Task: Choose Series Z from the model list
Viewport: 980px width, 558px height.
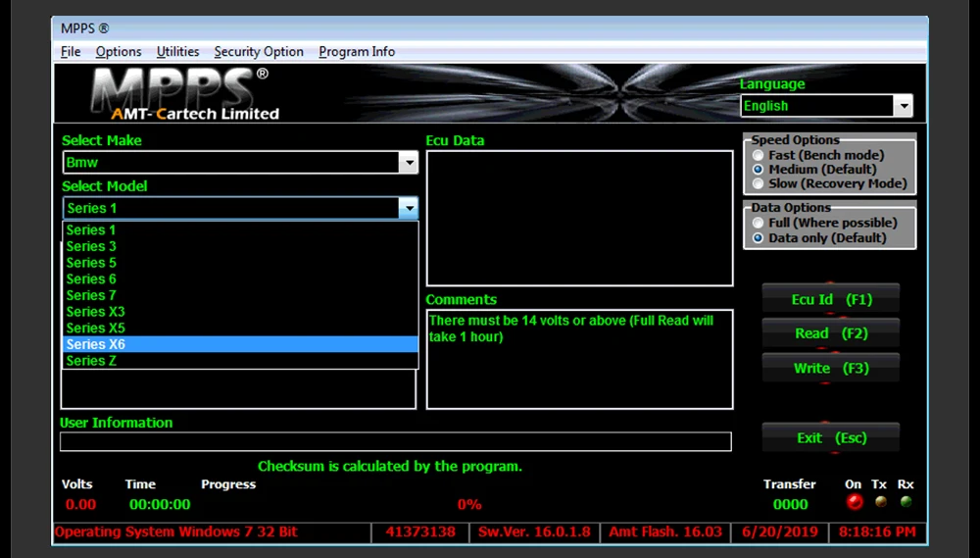Action: [240, 360]
